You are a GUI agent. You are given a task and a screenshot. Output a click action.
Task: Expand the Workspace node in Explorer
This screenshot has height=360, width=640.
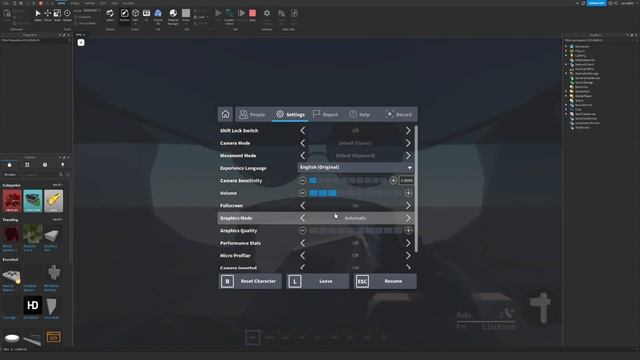click(566, 47)
